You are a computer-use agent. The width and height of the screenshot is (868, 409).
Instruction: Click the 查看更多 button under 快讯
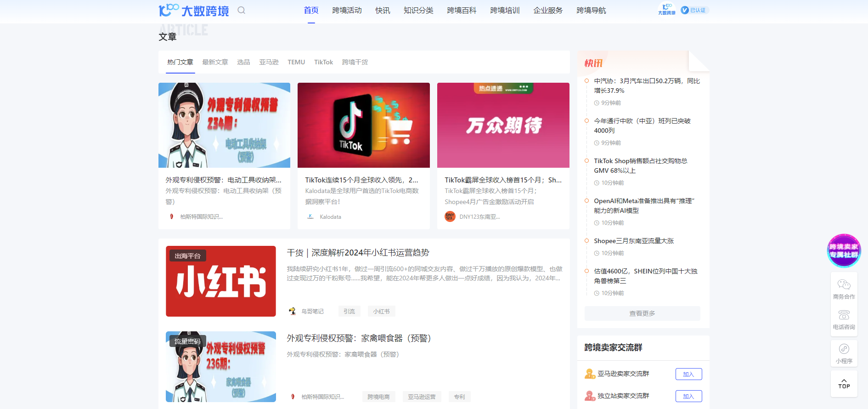pos(642,313)
